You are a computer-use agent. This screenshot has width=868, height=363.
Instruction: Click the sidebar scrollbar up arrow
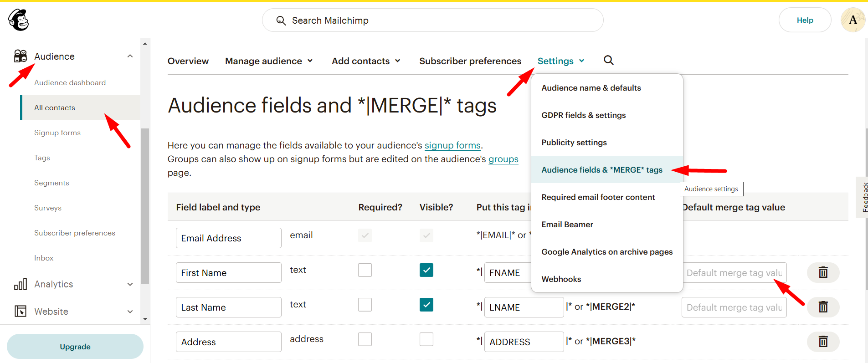(145, 44)
